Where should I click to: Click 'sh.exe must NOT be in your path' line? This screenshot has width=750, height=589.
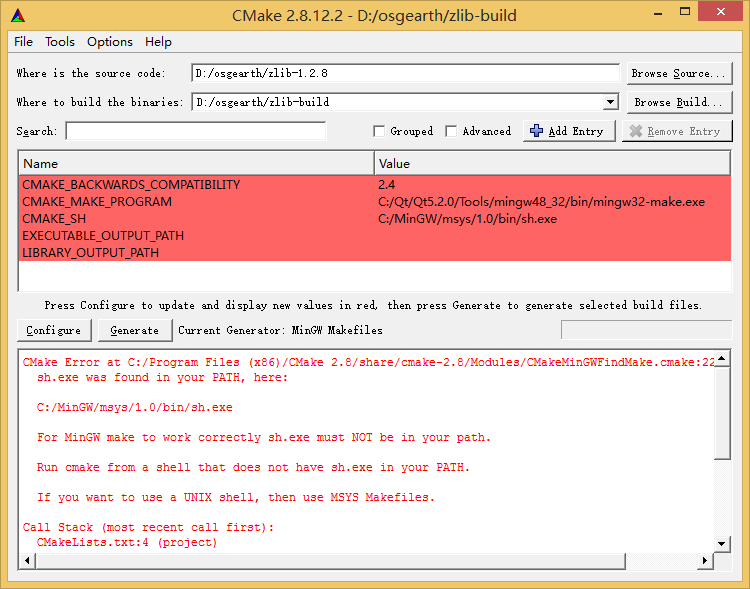click(x=264, y=437)
